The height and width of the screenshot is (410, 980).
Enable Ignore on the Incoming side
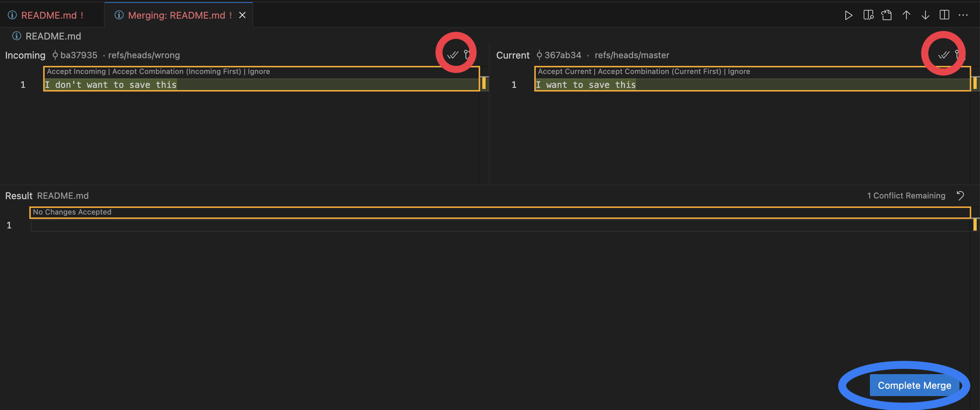(x=259, y=71)
